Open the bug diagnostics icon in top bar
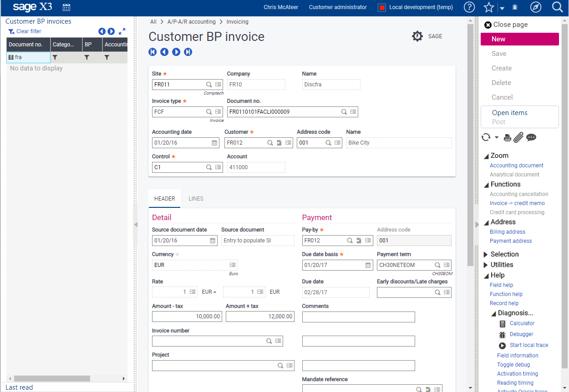Viewport: 569px width, 392px height. coord(515,7)
